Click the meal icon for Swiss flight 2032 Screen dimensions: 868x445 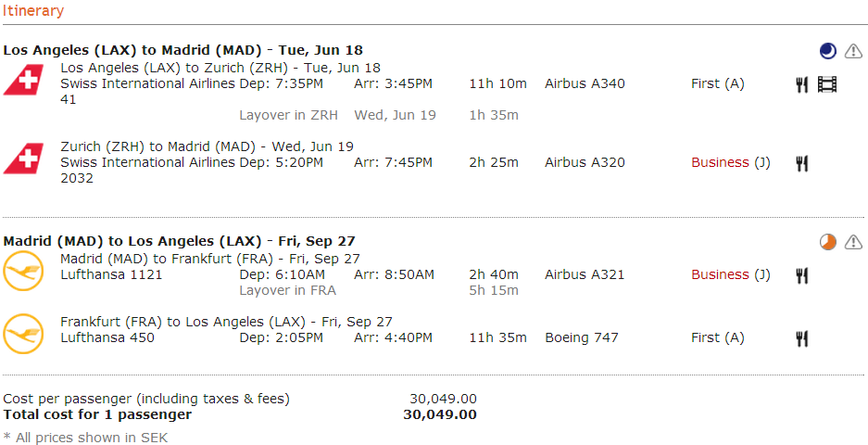[802, 163]
